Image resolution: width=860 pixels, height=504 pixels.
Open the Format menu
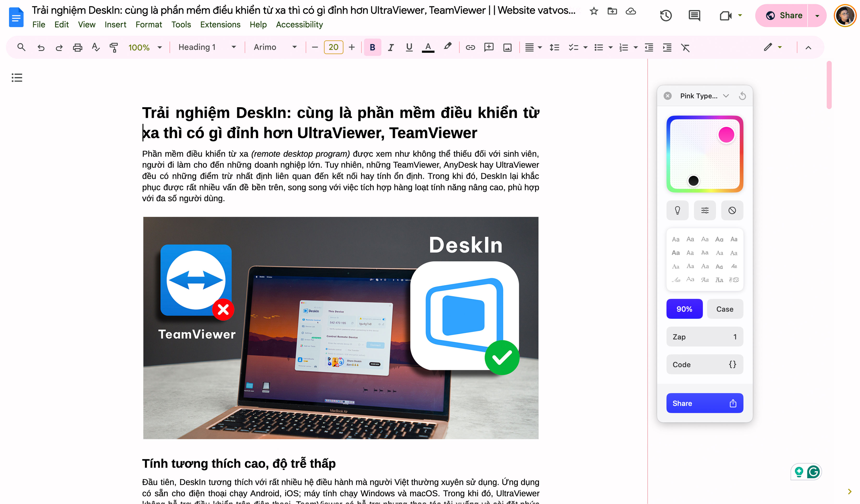click(x=149, y=24)
